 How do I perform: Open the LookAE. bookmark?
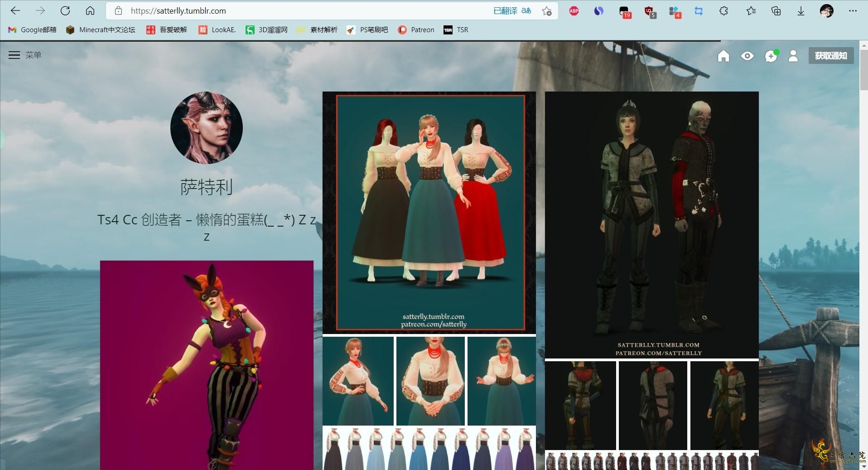coord(217,29)
